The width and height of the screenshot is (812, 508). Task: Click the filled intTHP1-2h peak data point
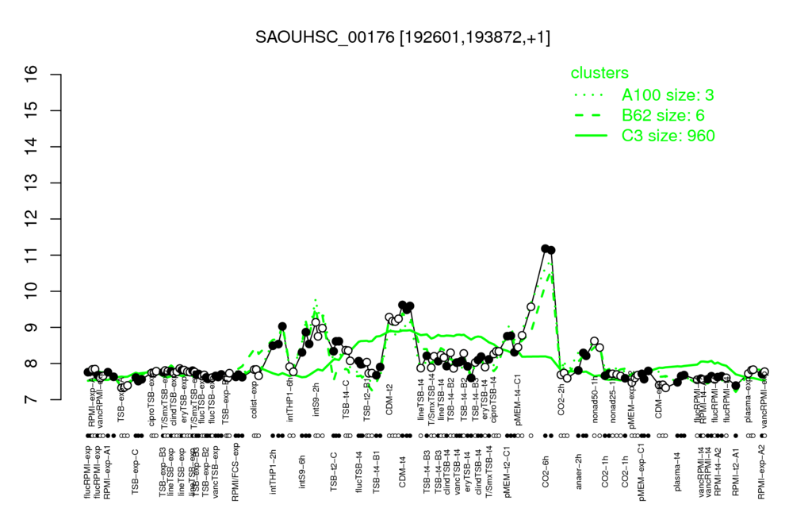coord(282,326)
